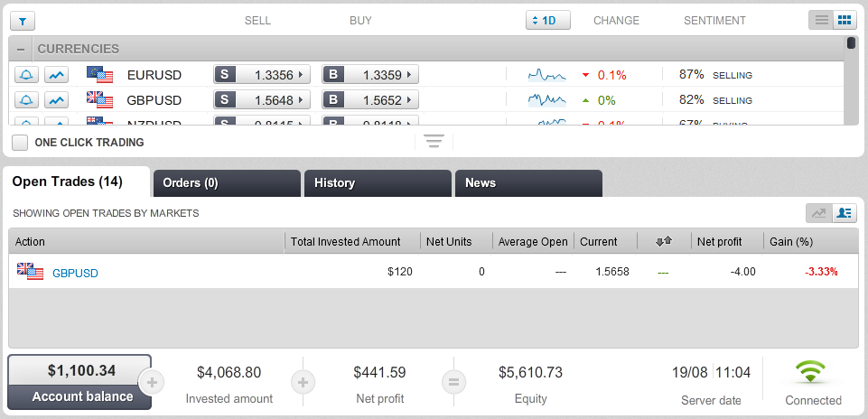Click the plus icon beside Account balance
This screenshot has width=868, height=419.
(153, 382)
